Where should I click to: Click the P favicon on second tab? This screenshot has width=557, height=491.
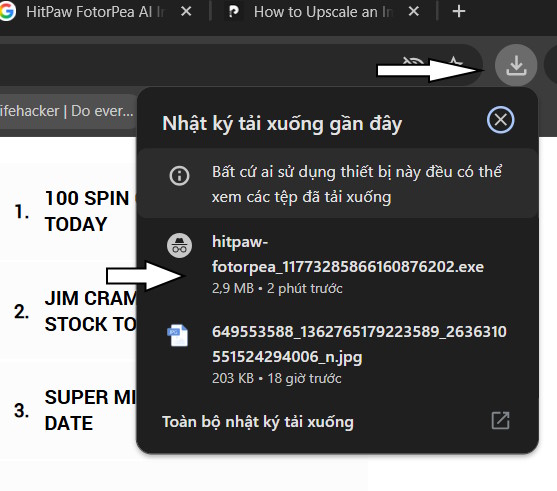233,12
